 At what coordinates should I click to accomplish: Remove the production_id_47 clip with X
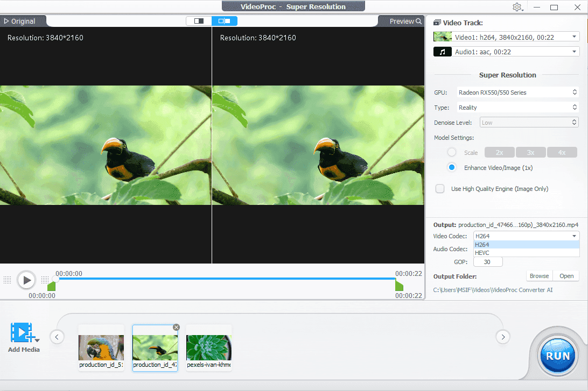coord(176,328)
